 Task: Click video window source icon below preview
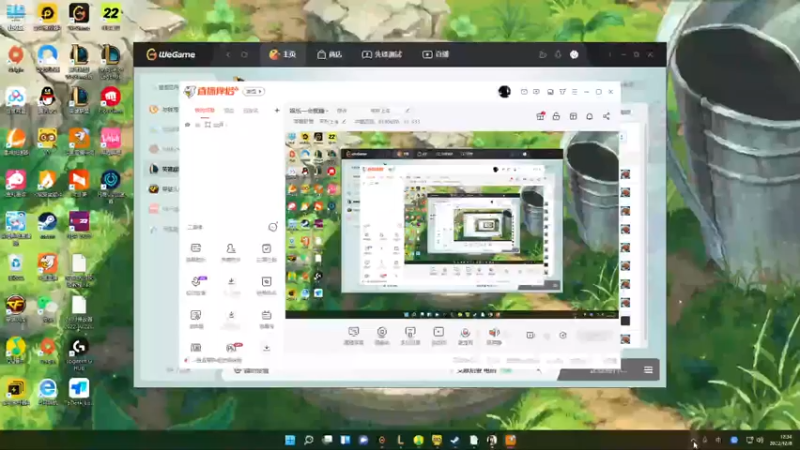point(439,335)
